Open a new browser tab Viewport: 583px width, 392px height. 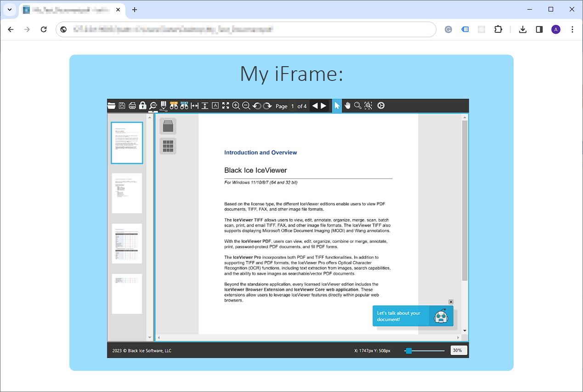(134, 10)
